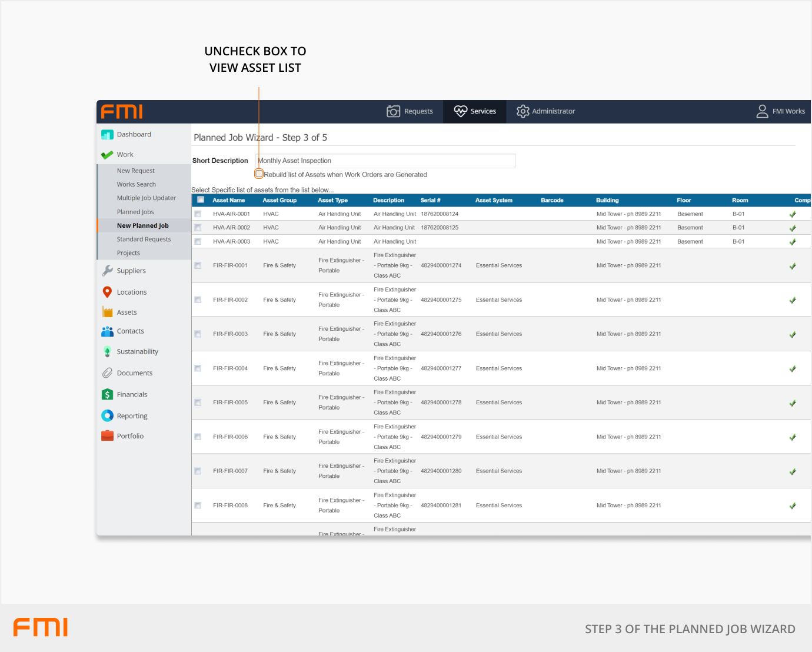
Task: Click the Dashboard icon in sidebar
Action: click(x=107, y=135)
